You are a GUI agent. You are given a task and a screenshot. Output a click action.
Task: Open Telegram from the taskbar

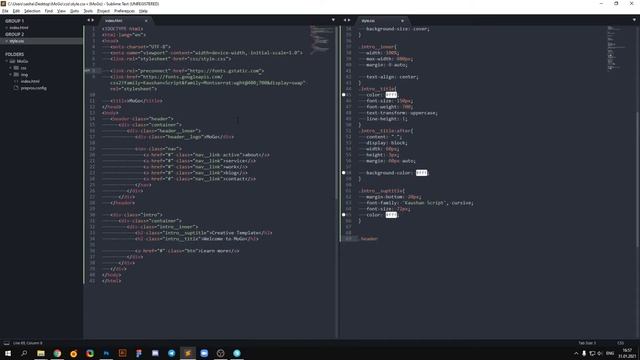[171, 353]
